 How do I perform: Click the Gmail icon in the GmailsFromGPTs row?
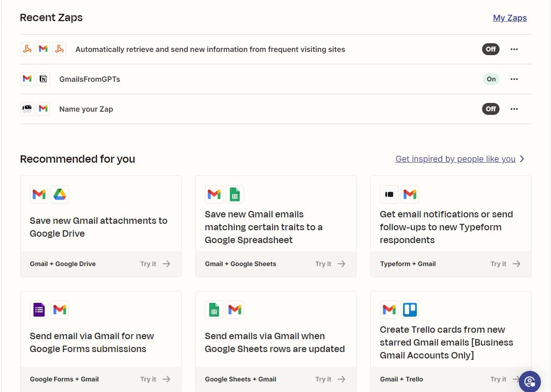click(27, 79)
